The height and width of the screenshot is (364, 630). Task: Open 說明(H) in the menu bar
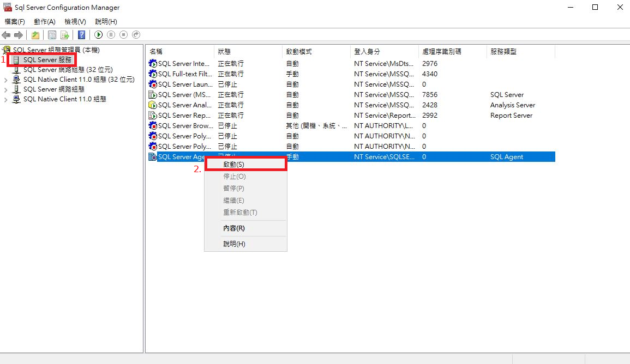click(x=106, y=22)
